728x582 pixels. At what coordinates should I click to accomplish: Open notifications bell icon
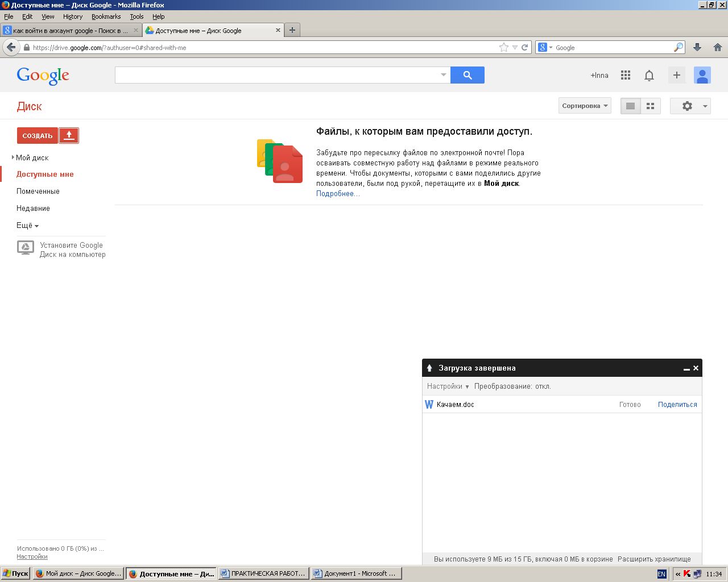tap(649, 75)
